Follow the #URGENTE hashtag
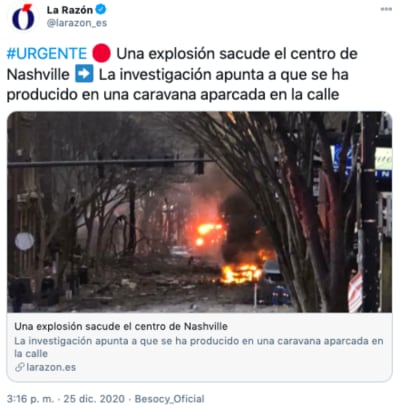The image size is (400, 406). pyautogui.click(x=47, y=54)
